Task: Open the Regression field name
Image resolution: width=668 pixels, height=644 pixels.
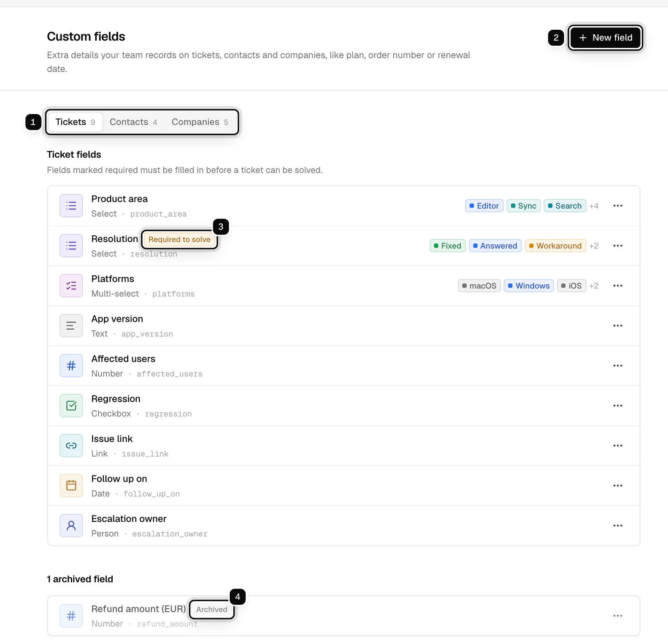Action: (116, 399)
